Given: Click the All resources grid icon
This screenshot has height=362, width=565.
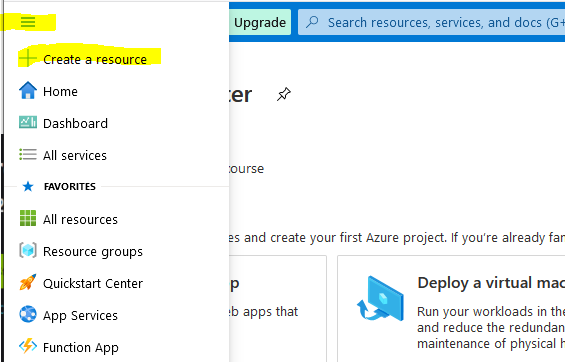Looking at the screenshot, I should click(x=28, y=218).
